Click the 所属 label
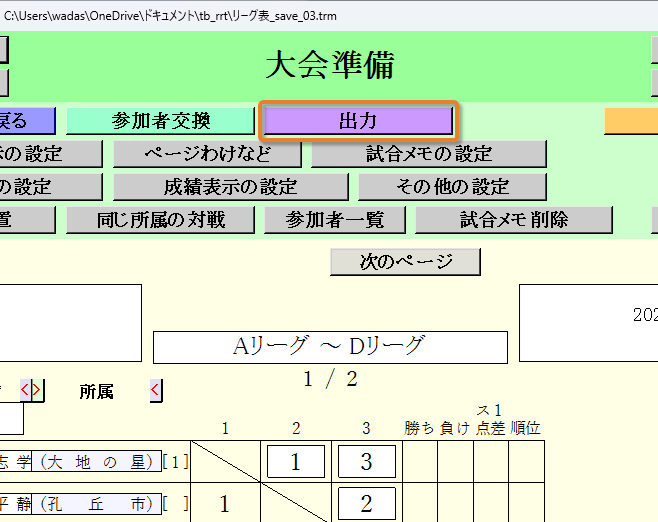Viewport: 658px width, 522px height. click(x=97, y=392)
